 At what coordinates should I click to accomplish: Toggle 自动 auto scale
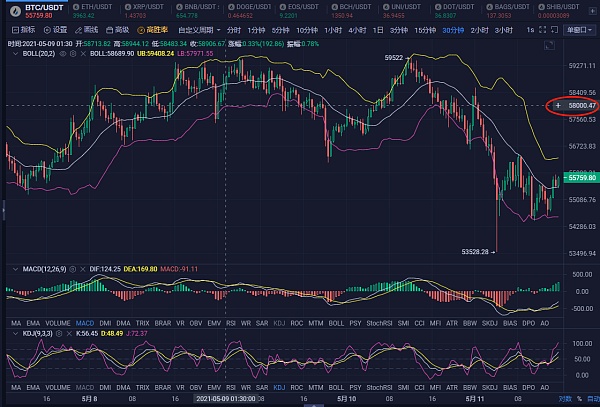593,399
